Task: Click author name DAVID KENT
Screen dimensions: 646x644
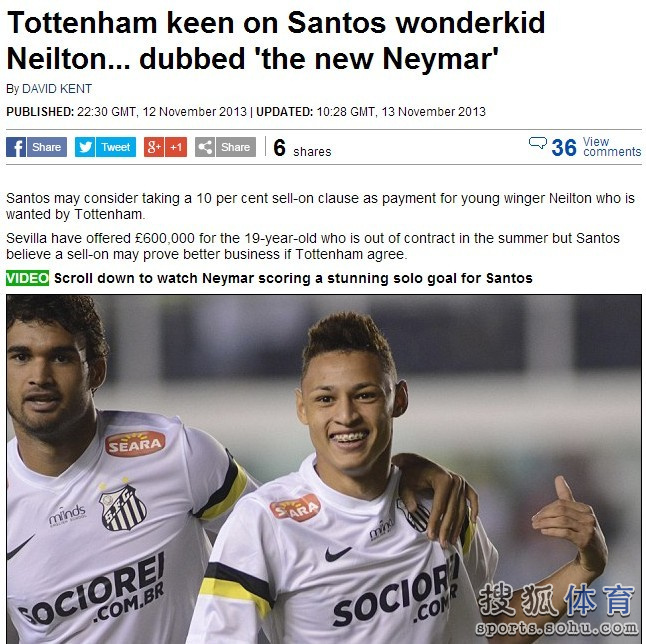Action: pyautogui.click(x=57, y=89)
